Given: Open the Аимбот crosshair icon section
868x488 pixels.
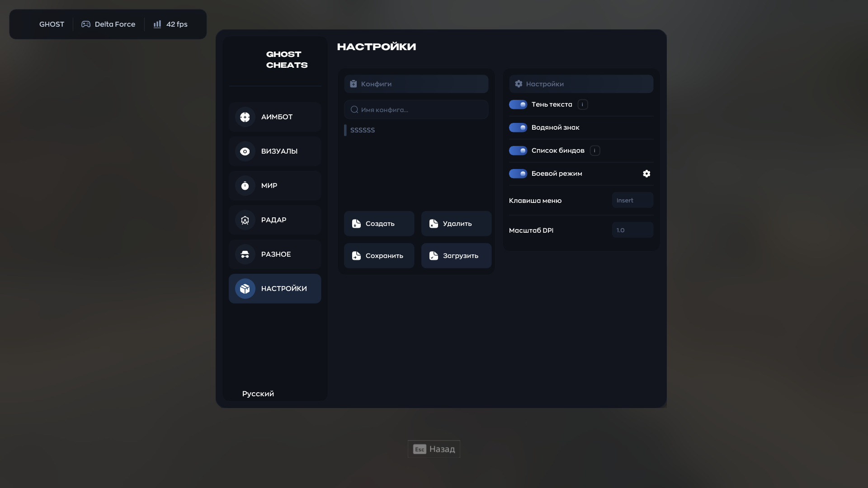Looking at the screenshot, I should (245, 117).
